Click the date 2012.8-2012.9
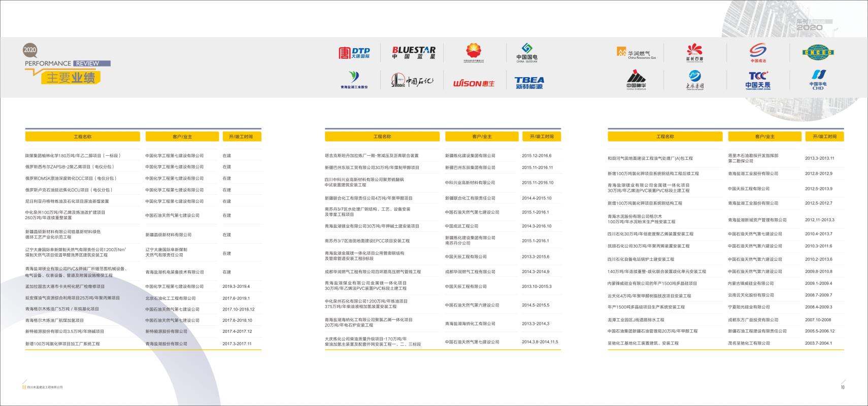868x406 pixels. point(819,174)
